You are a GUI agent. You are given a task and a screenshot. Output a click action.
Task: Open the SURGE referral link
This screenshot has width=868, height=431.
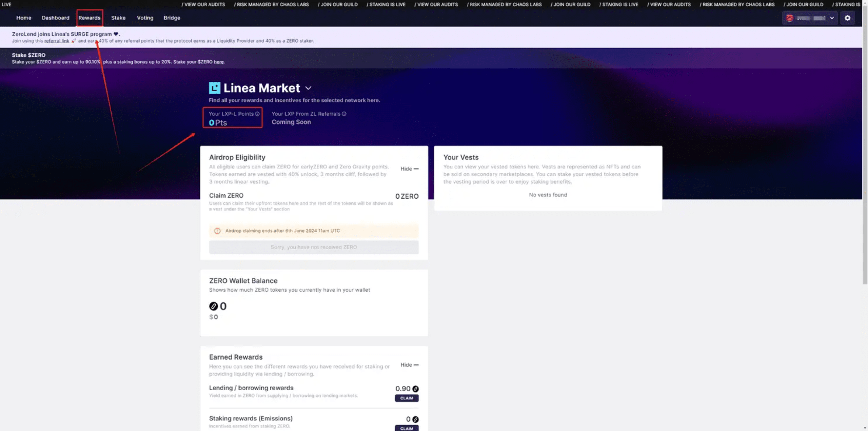57,41
